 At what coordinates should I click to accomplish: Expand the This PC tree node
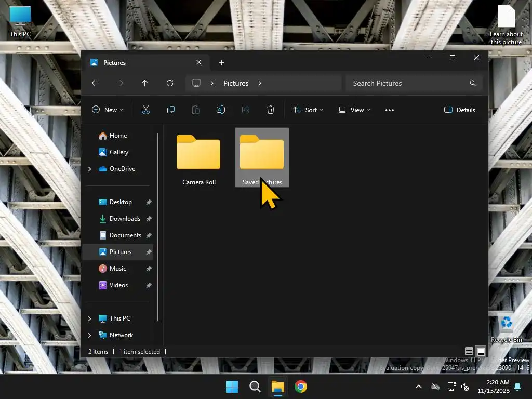pos(89,318)
